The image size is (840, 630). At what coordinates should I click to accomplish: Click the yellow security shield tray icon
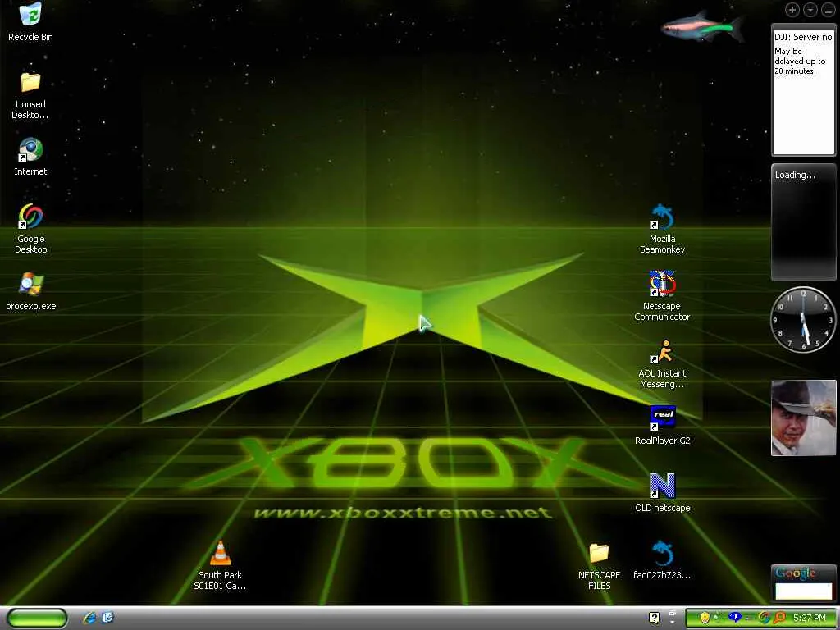click(x=705, y=619)
